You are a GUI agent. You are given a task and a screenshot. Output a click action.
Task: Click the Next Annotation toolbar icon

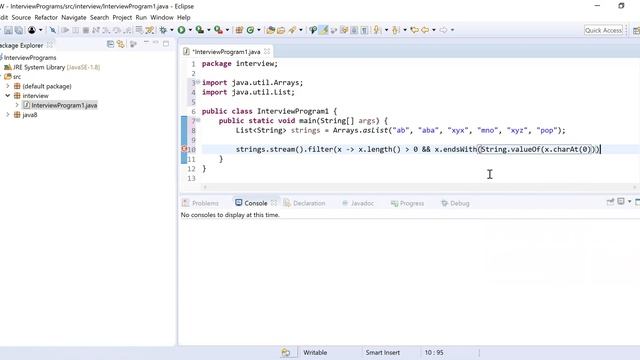pyautogui.click(x=376, y=30)
